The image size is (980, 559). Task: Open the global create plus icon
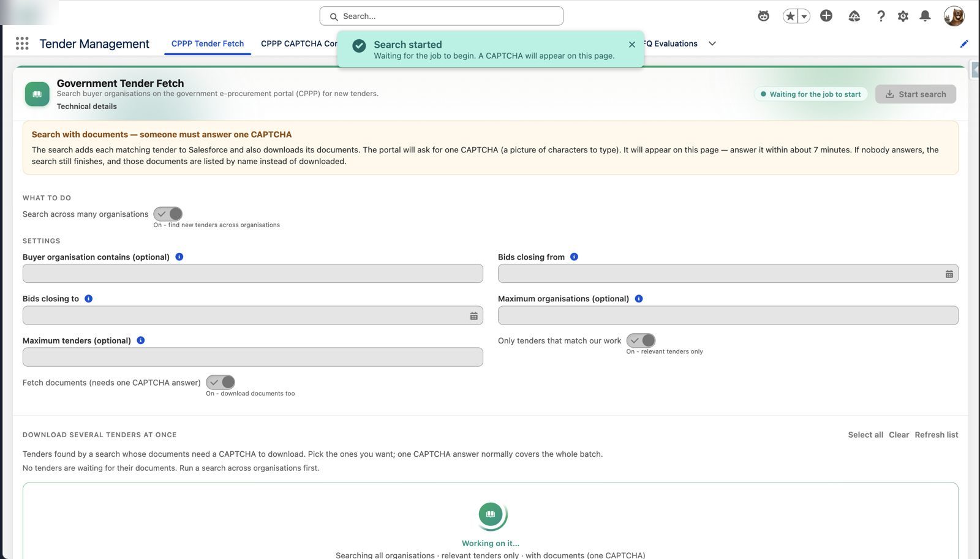point(826,16)
